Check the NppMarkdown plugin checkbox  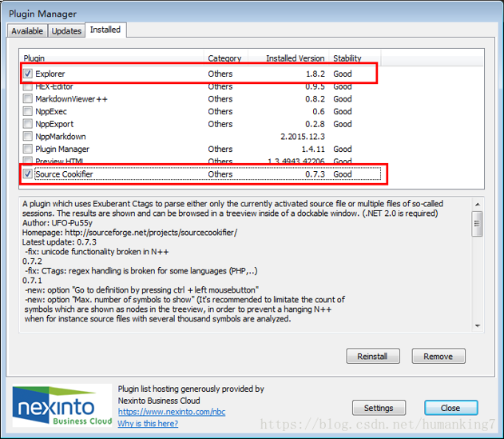(28, 137)
